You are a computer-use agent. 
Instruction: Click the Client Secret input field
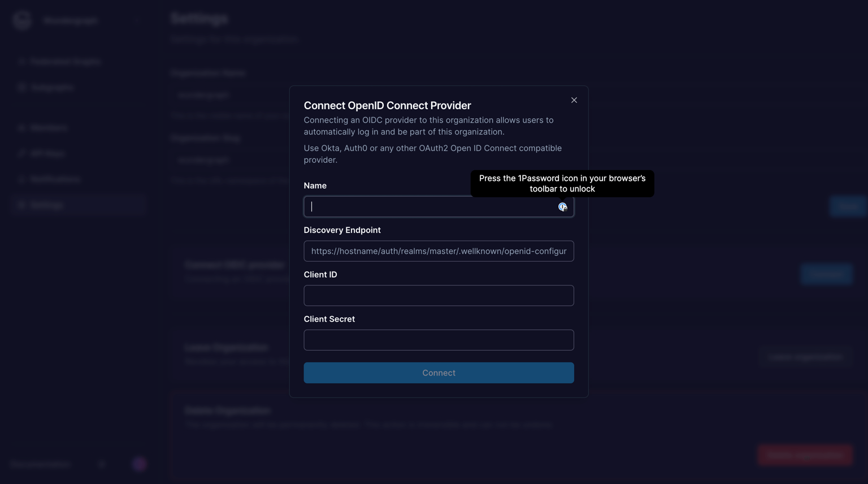pyautogui.click(x=439, y=339)
